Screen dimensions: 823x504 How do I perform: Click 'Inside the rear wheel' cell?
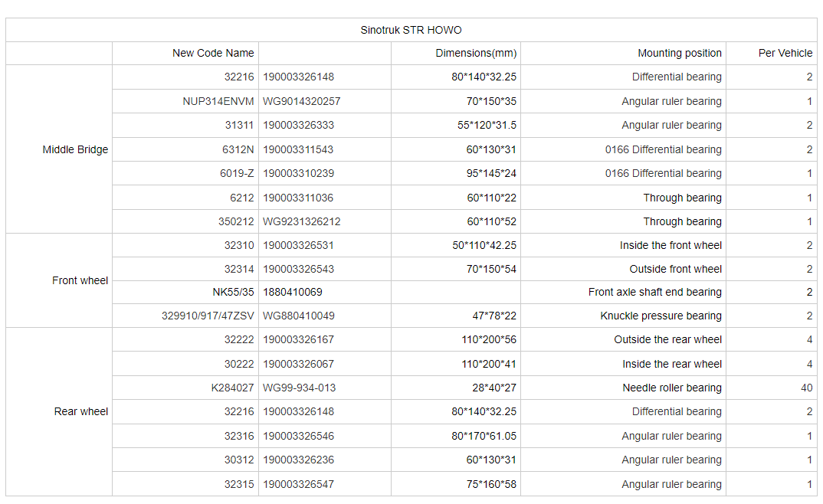click(672, 364)
